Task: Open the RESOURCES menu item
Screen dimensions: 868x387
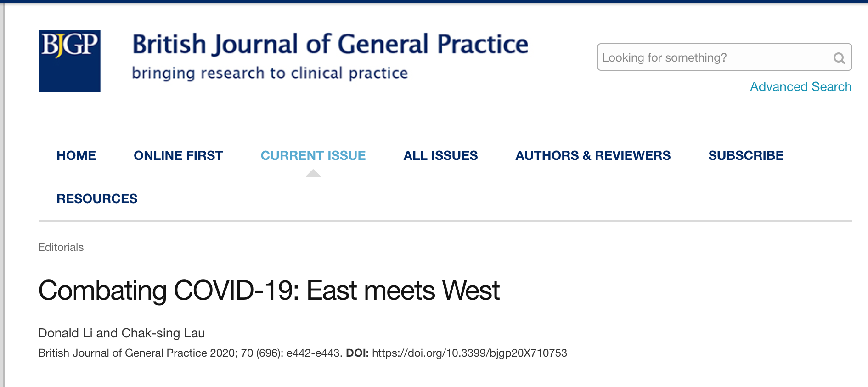Action: click(x=97, y=199)
